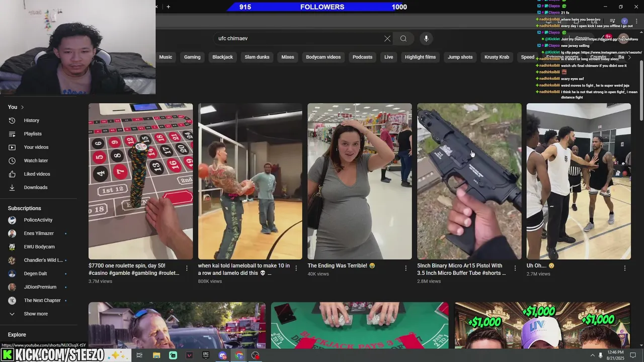Launch Epic Games from the taskbar
Screen dimensions: 644x362
pyautogui.click(x=206, y=355)
